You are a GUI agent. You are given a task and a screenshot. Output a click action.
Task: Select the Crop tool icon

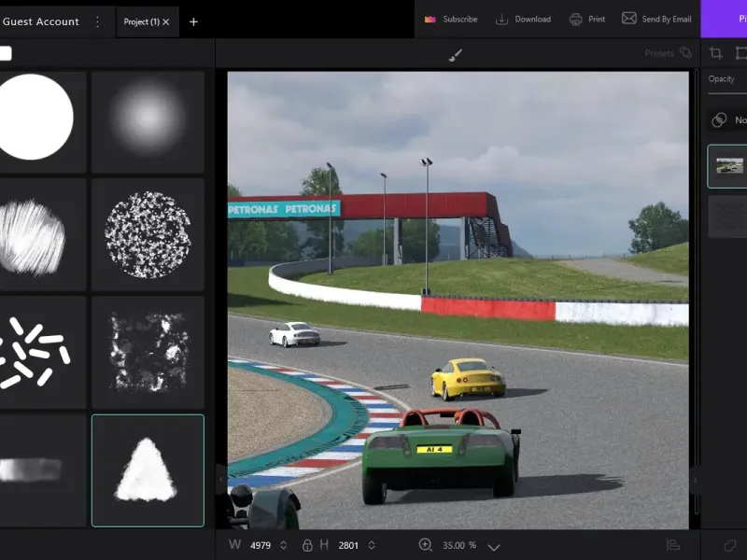715,53
